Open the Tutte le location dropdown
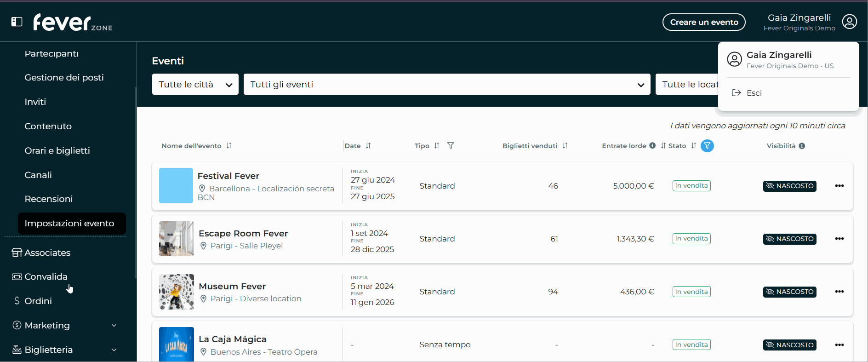 pyautogui.click(x=687, y=84)
